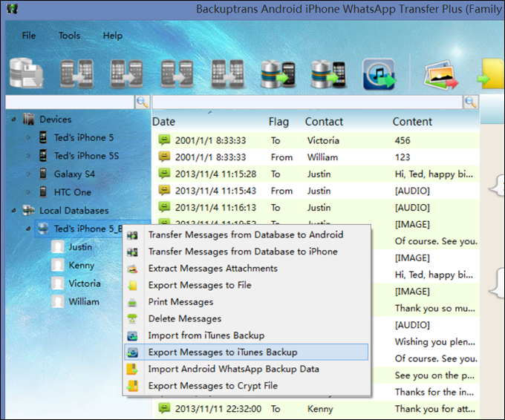Expand the Galaxy S4 node

28,174
